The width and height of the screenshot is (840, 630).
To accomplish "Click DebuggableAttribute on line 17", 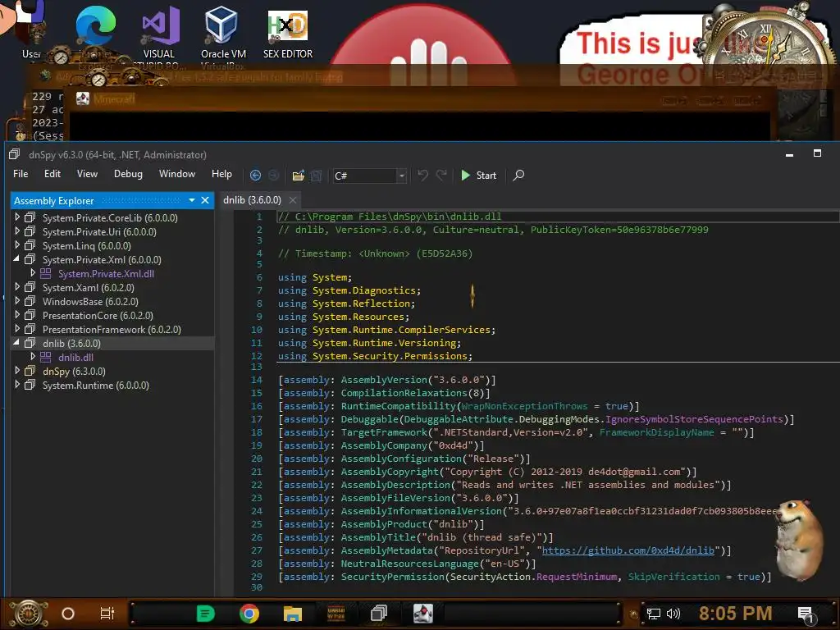I will (x=458, y=419).
